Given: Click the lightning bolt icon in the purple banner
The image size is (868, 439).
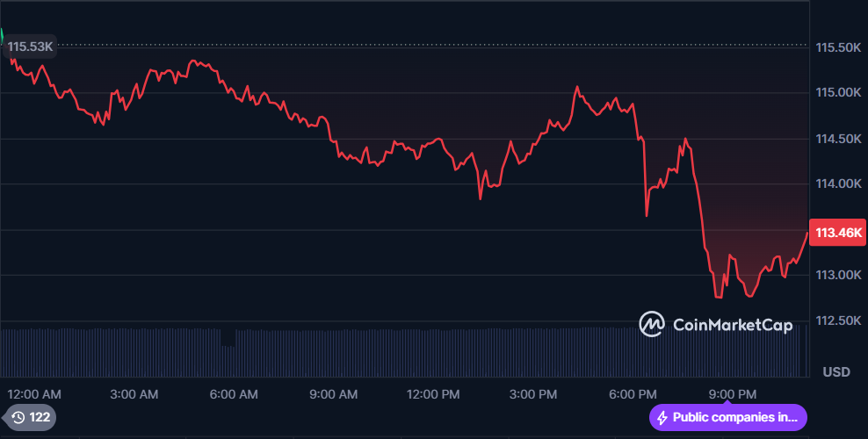Looking at the screenshot, I should click(662, 418).
